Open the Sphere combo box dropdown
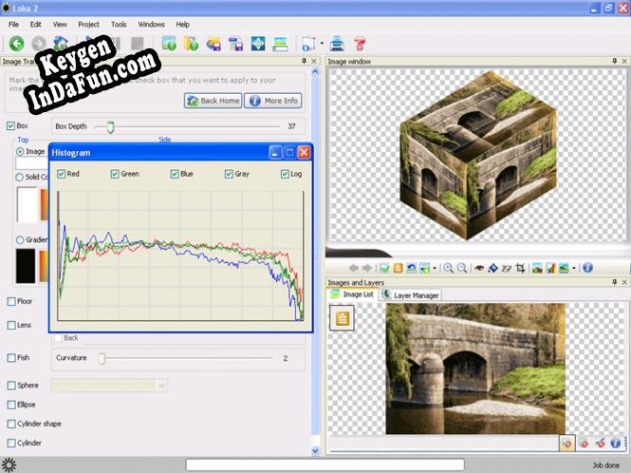Viewport: 631px width, 473px height. click(x=161, y=386)
